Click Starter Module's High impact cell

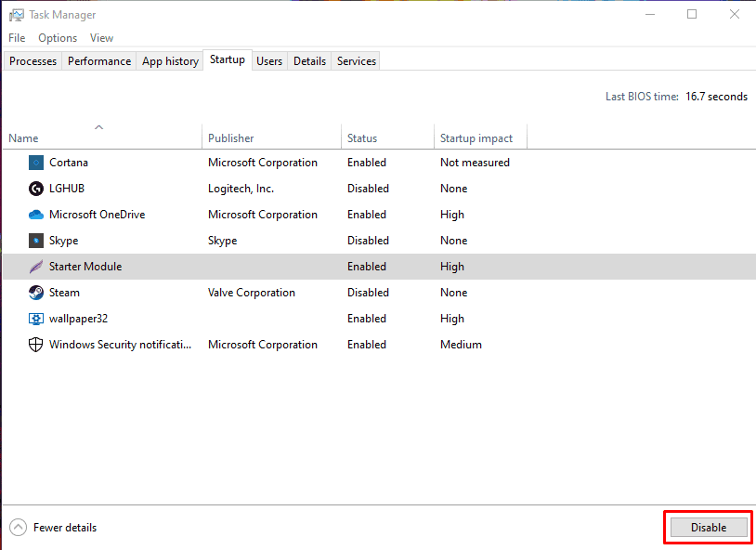(452, 267)
